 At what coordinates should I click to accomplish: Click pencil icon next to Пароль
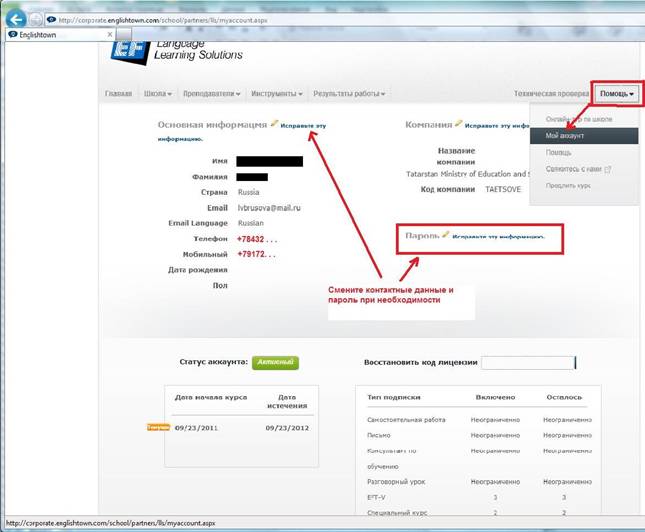[445, 234]
